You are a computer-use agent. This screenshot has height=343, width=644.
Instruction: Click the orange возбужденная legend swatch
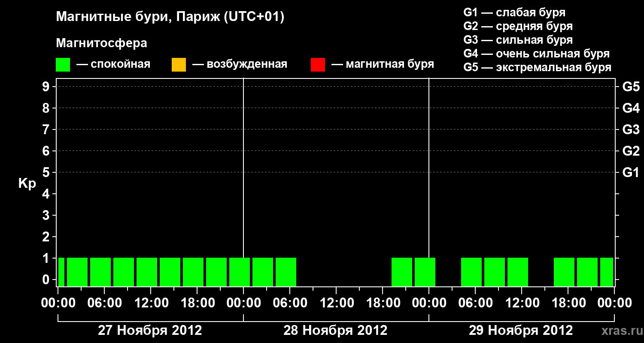point(179,65)
